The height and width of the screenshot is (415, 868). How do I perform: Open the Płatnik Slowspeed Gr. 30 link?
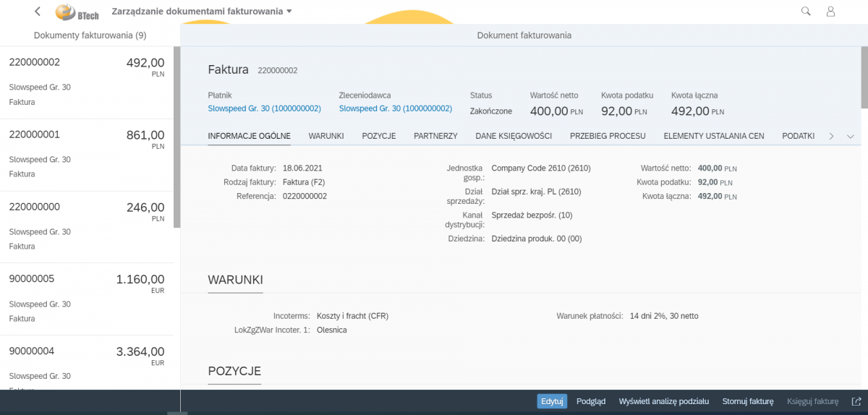point(264,108)
